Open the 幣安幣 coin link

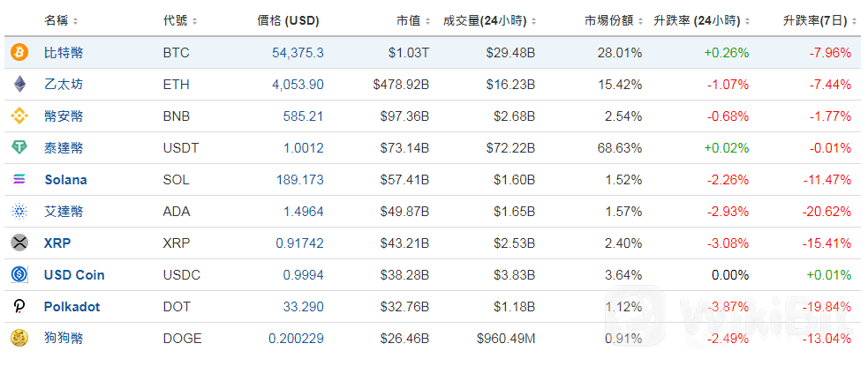coord(64,116)
